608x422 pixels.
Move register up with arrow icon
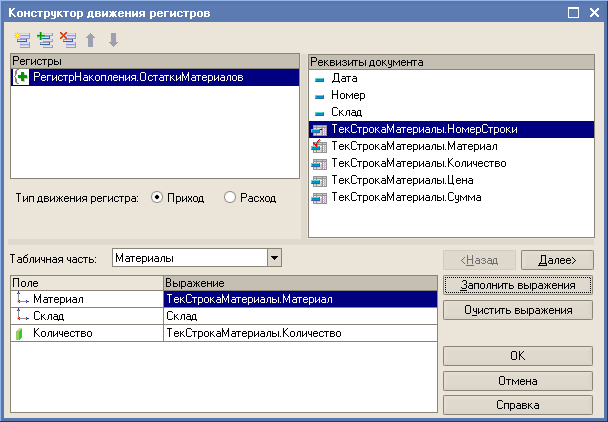pyautogui.click(x=91, y=40)
